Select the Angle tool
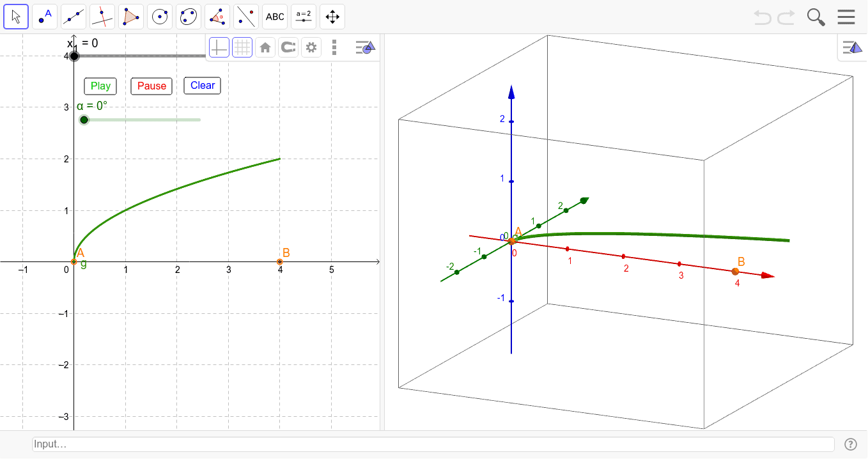This screenshot has height=459, width=868. point(217,16)
